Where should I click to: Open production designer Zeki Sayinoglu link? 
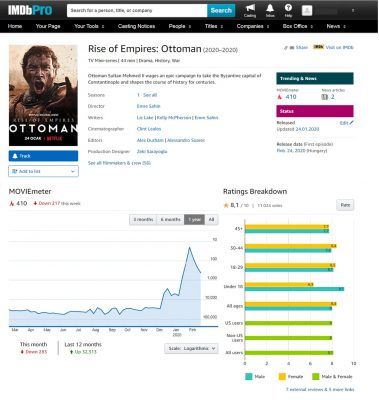152,151
